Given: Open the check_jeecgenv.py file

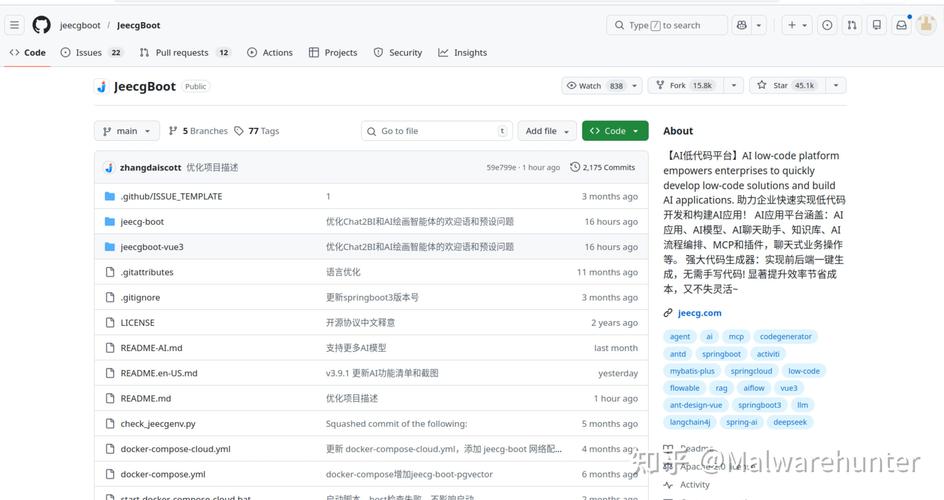Looking at the screenshot, I should pyautogui.click(x=158, y=424).
